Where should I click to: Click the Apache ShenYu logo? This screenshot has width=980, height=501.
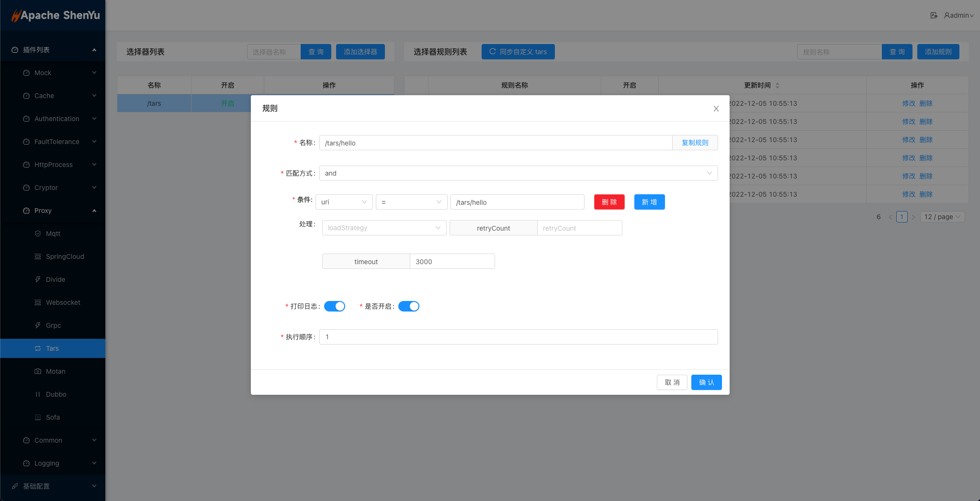coord(56,15)
